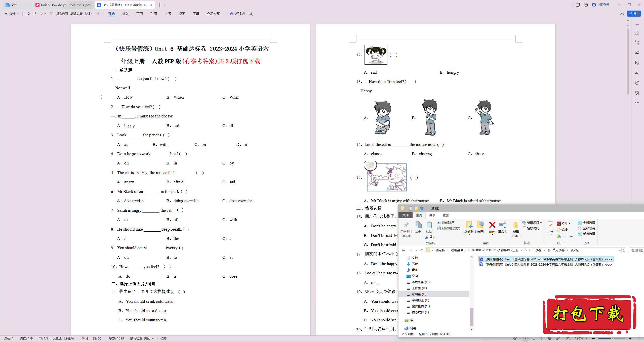Click the selection cursor icon in right sidebar
This screenshot has height=342, width=644.
tap(637, 42)
